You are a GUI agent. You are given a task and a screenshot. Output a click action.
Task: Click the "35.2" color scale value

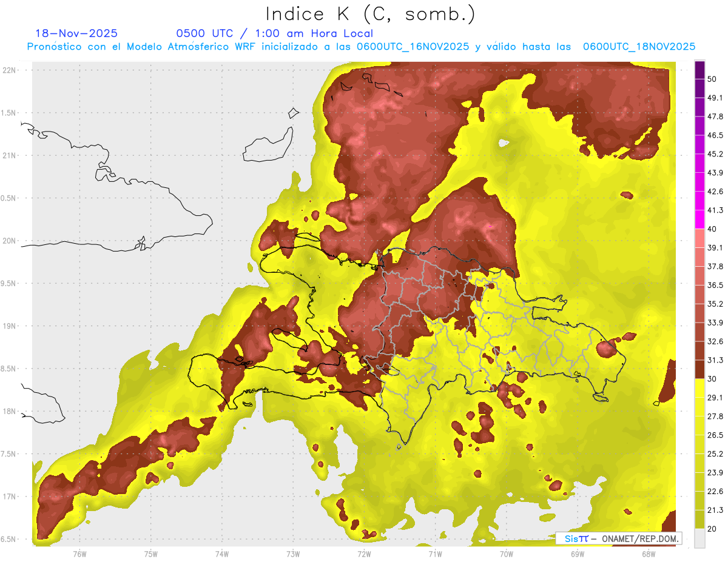click(x=715, y=304)
